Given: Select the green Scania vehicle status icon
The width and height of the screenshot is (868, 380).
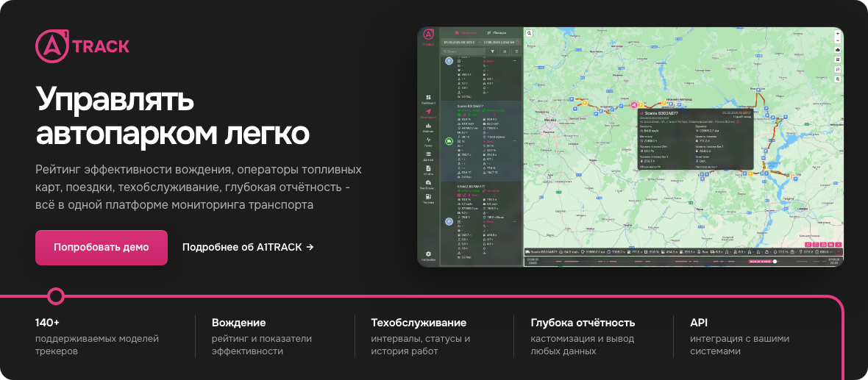Looking at the screenshot, I should [x=449, y=142].
